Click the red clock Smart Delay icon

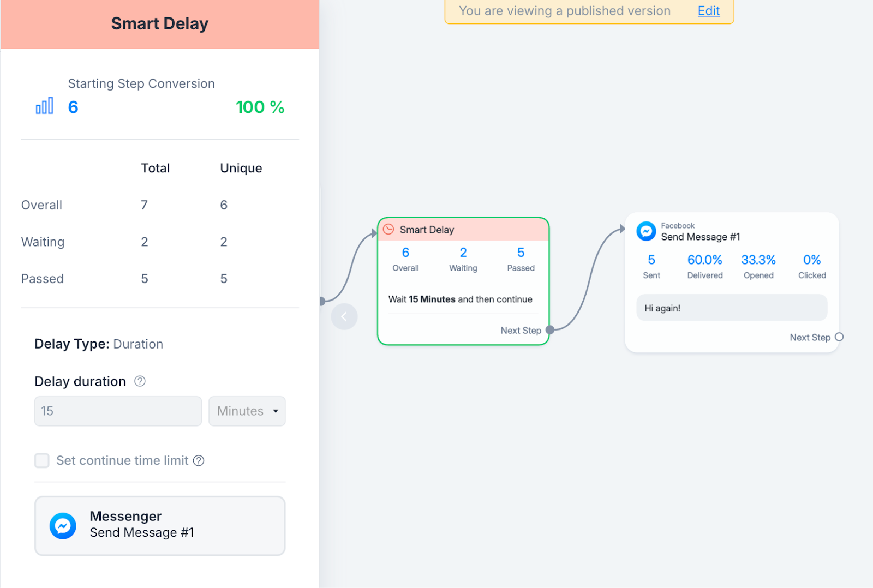tap(388, 230)
